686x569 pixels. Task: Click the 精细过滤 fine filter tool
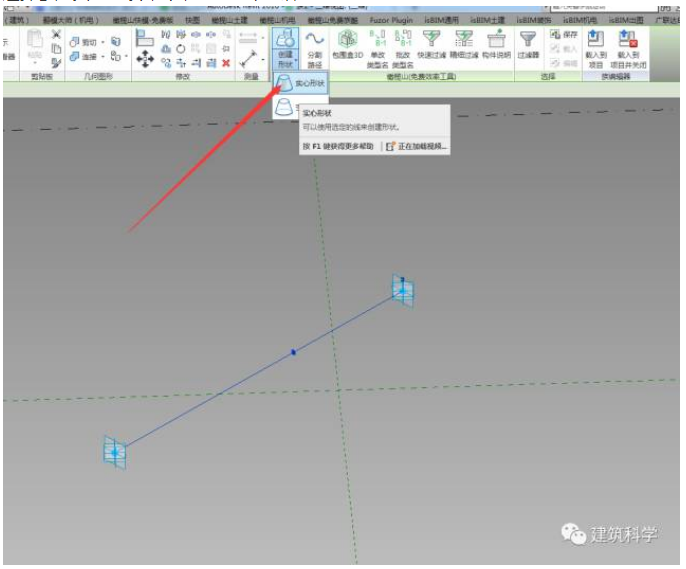point(464,45)
